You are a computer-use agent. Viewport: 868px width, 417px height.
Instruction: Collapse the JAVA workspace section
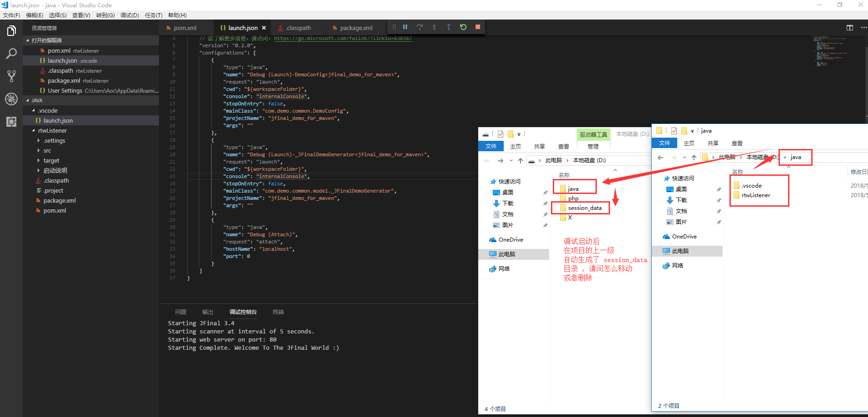tap(27, 100)
